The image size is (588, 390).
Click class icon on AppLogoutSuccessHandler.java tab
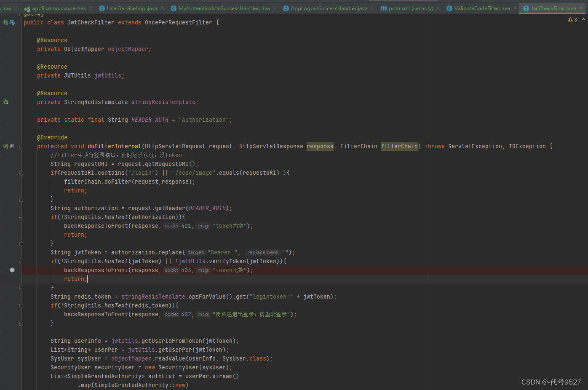coord(286,8)
